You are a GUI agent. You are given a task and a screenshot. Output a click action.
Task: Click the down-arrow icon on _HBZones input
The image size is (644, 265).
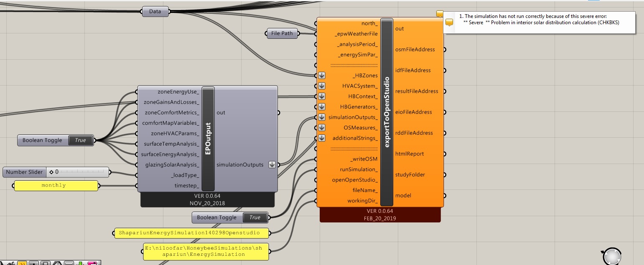[321, 76]
